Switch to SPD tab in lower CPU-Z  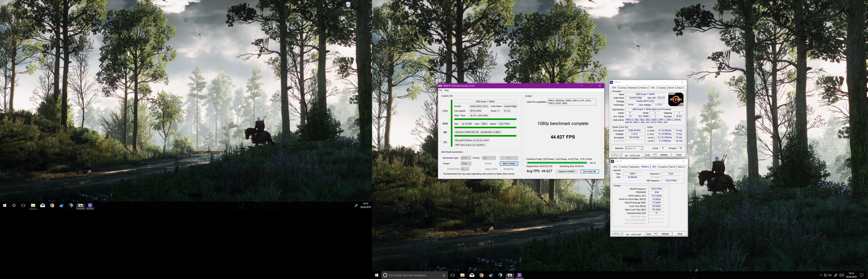click(654, 167)
